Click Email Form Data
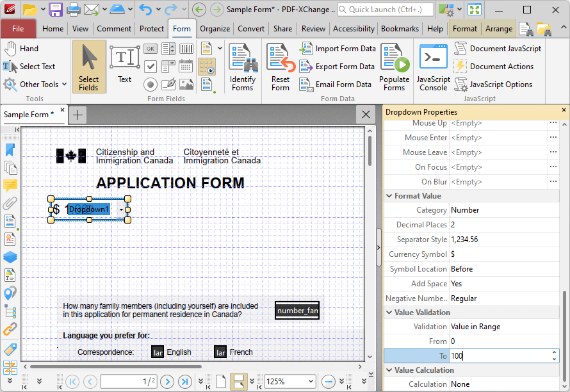Screen dimensions: 570x392 [x=336, y=85]
